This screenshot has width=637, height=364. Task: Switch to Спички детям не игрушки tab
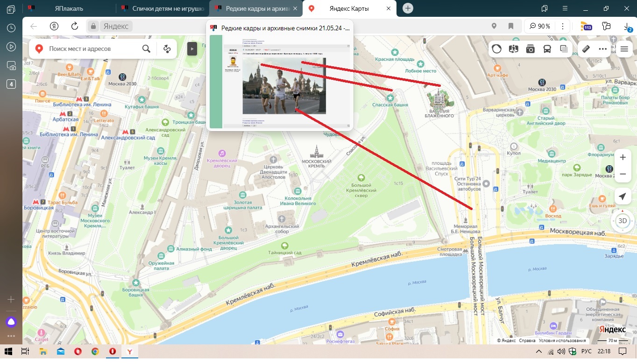tap(163, 8)
